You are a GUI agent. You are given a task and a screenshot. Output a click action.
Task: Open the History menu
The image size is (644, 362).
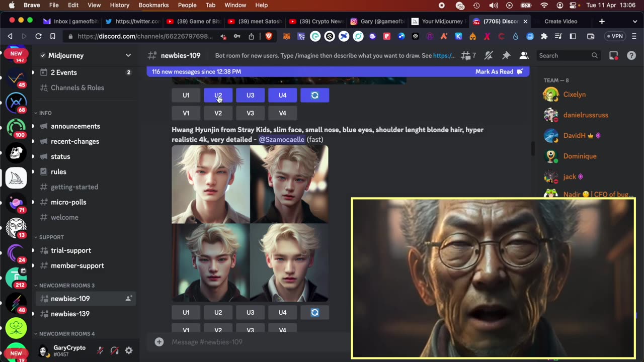pyautogui.click(x=119, y=5)
